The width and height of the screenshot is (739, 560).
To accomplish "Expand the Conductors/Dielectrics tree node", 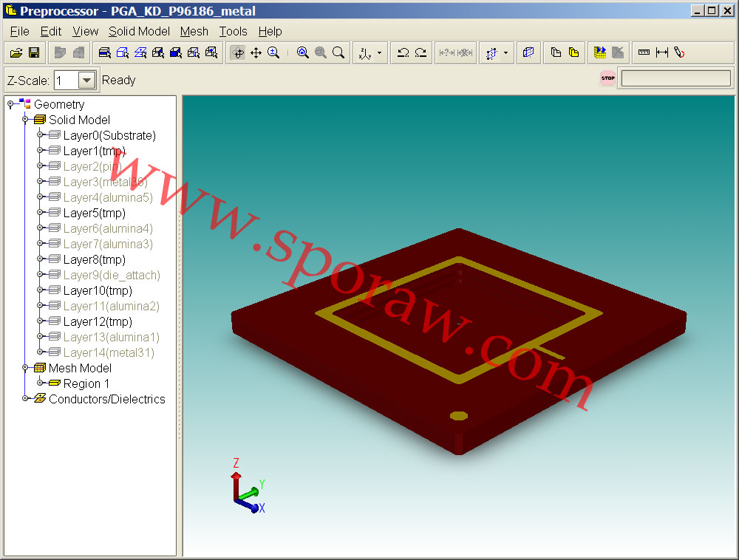I will click(25, 399).
